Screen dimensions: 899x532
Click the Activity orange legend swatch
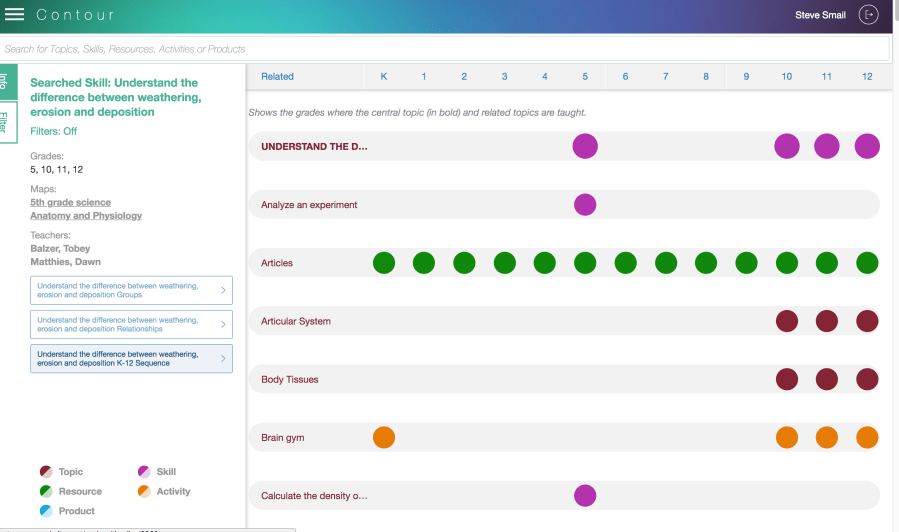pos(144,491)
